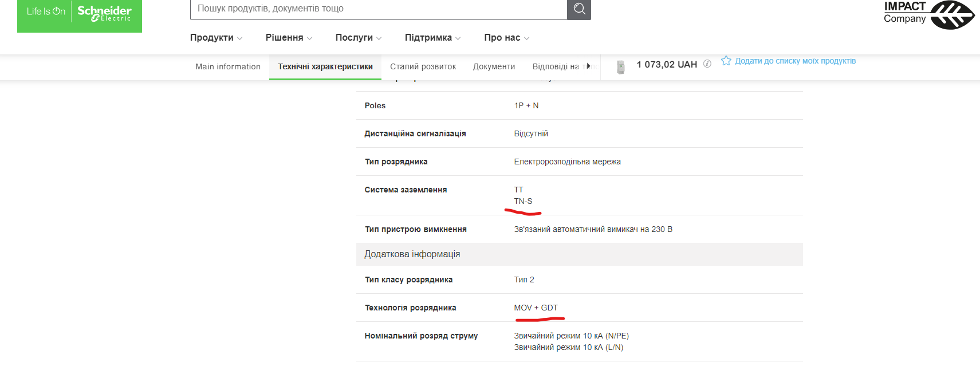
Task: Click the MOV + GDT value
Action: 536,308
